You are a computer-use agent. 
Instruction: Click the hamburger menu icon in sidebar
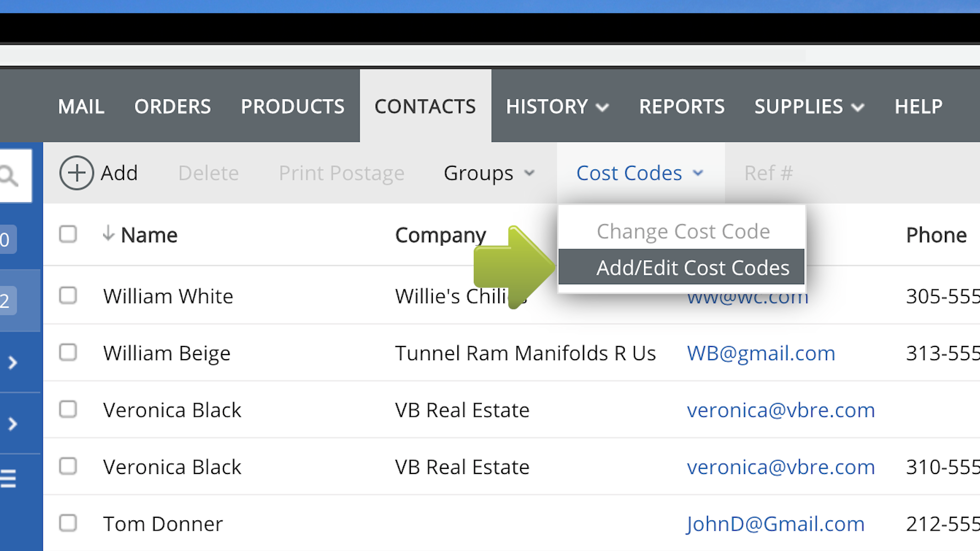(x=9, y=479)
